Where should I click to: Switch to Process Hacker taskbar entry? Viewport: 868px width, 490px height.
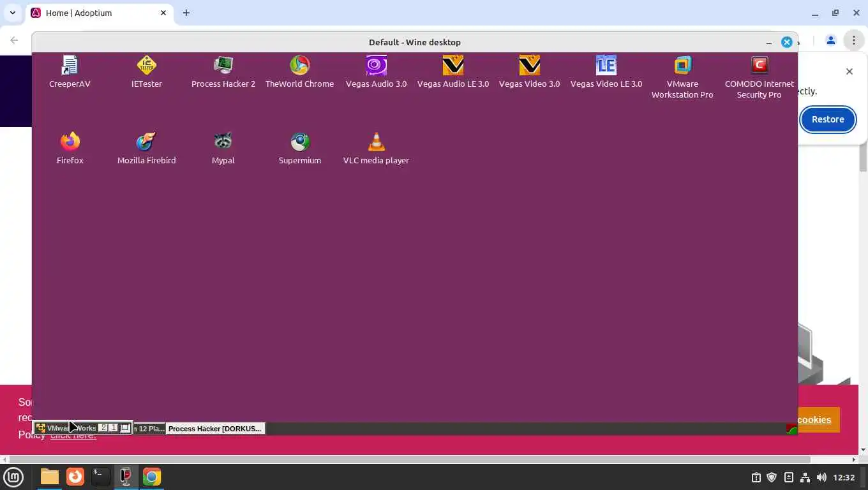(215, 429)
